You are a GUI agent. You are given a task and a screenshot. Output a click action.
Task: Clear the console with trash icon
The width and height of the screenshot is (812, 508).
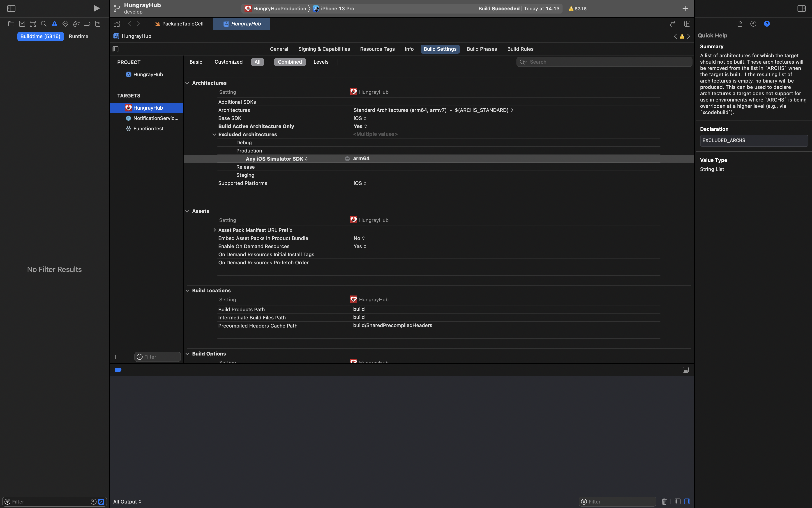[x=664, y=502]
